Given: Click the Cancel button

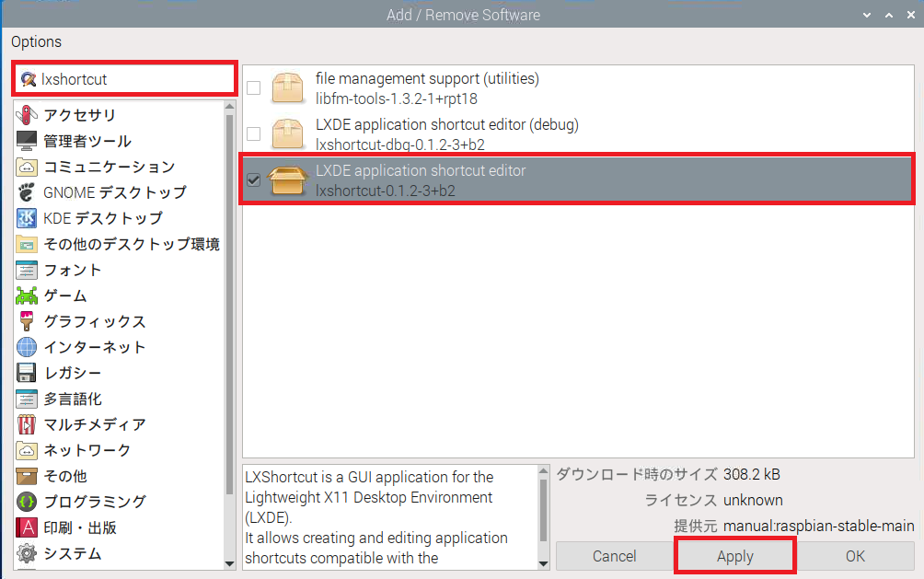Looking at the screenshot, I should point(614,556).
